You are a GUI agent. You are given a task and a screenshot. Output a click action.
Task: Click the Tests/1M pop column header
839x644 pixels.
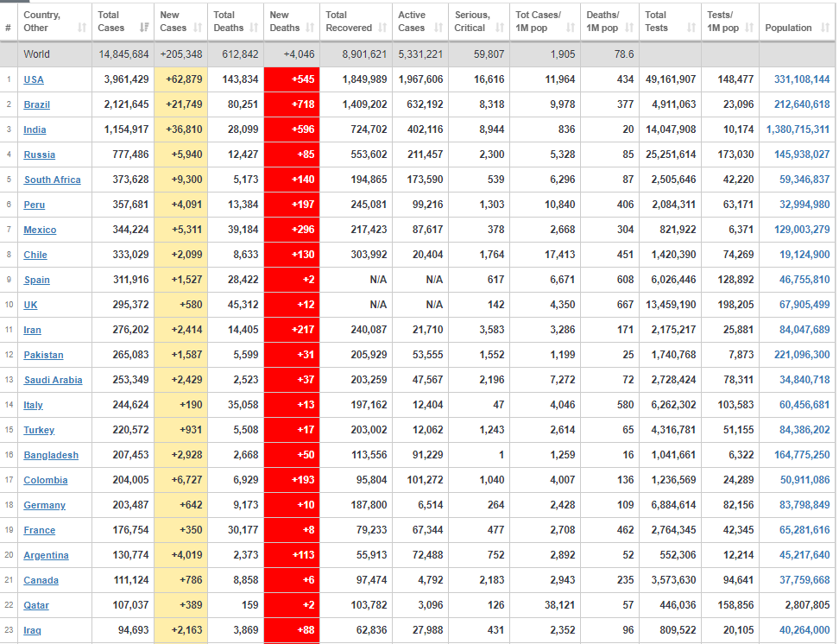click(x=723, y=22)
